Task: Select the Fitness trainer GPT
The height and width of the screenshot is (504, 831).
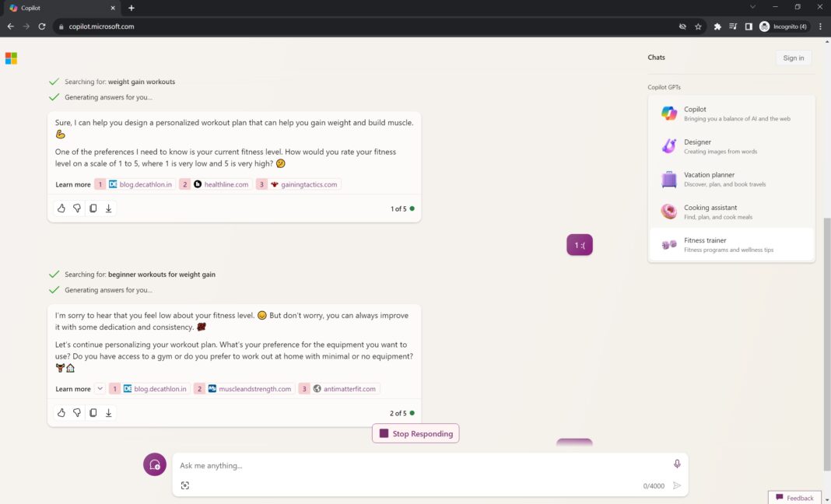Action: coord(731,244)
